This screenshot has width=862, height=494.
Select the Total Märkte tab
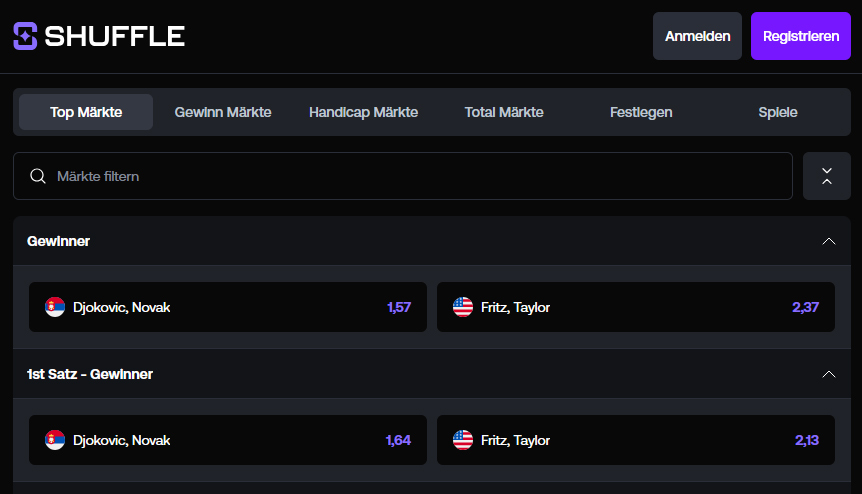pyautogui.click(x=504, y=112)
